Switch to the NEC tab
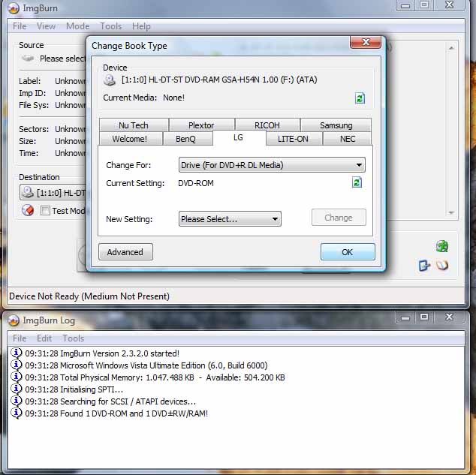 348,139
